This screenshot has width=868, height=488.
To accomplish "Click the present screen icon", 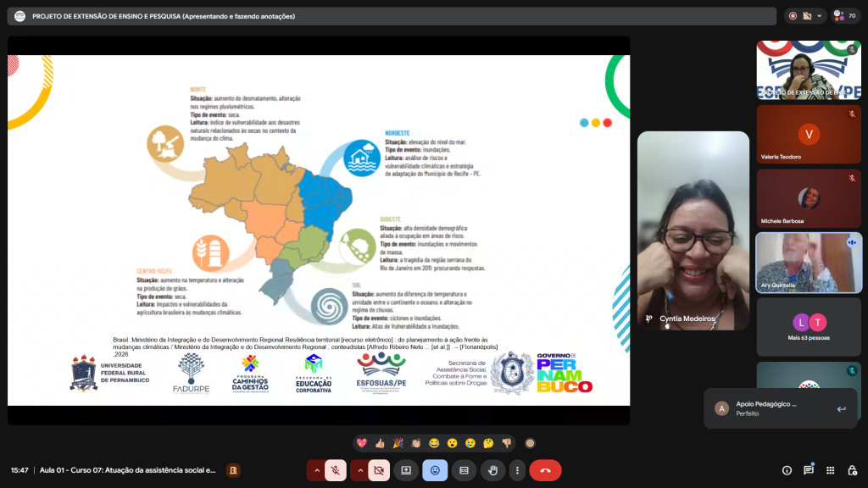I will 406,470.
